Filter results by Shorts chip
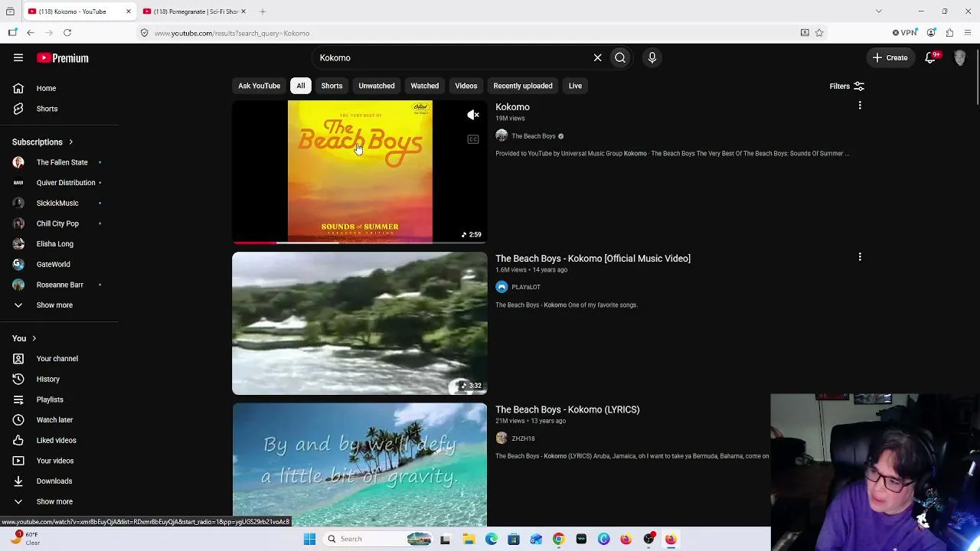Image resolution: width=980 pixels, height=551 pixels. 332,86
